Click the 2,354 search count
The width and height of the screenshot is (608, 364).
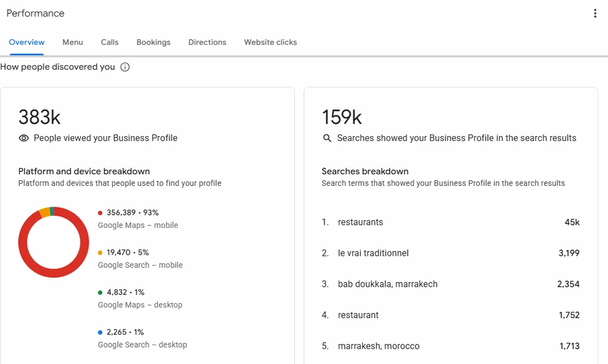(568, 284)
